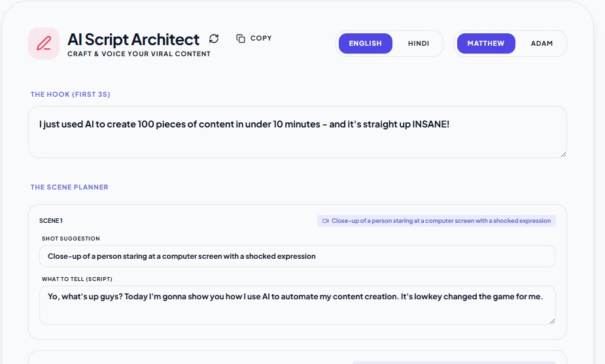Click the "The Scene Planner" heading

click(69, 188)
